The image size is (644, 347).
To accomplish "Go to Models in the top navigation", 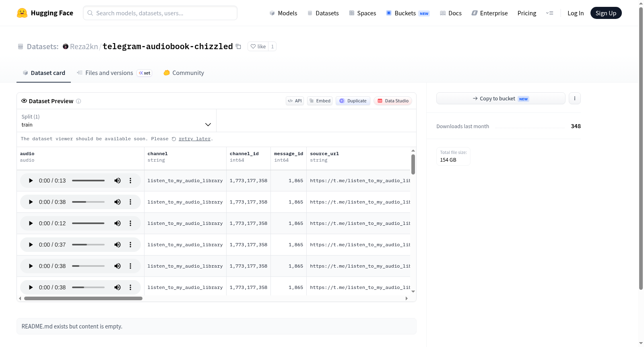I will [283, 13].
